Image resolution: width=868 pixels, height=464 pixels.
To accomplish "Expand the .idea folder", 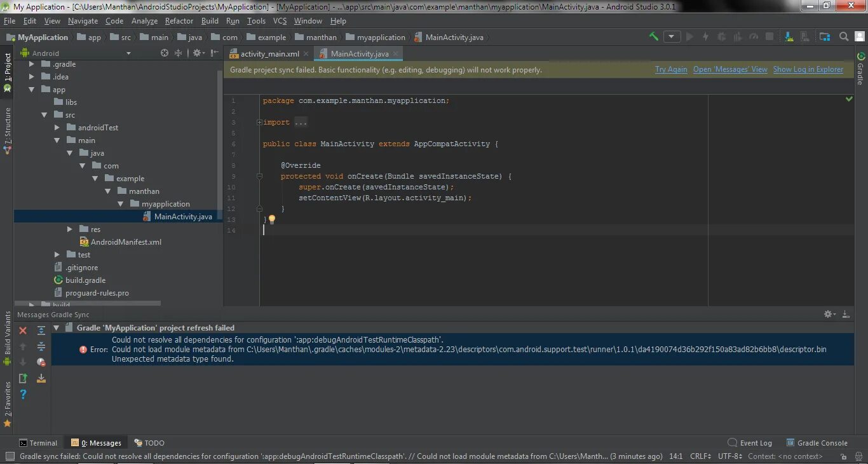I will click(x=32, y=77).
